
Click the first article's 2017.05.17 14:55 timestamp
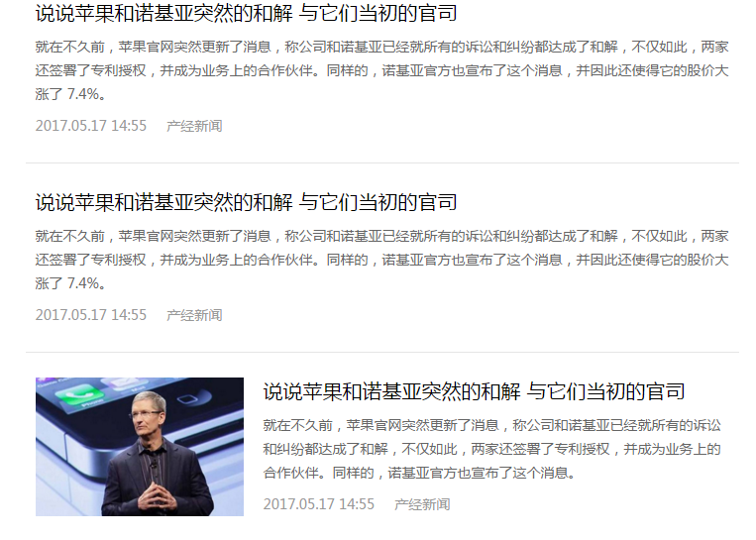click(90, 126)
